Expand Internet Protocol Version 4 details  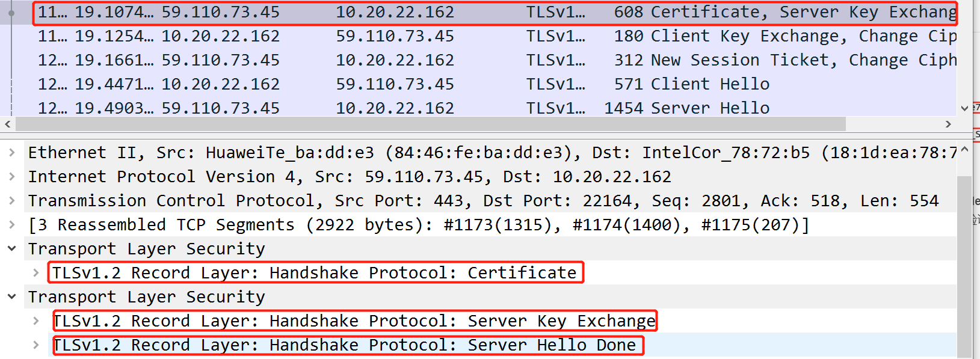click(11, 176)
